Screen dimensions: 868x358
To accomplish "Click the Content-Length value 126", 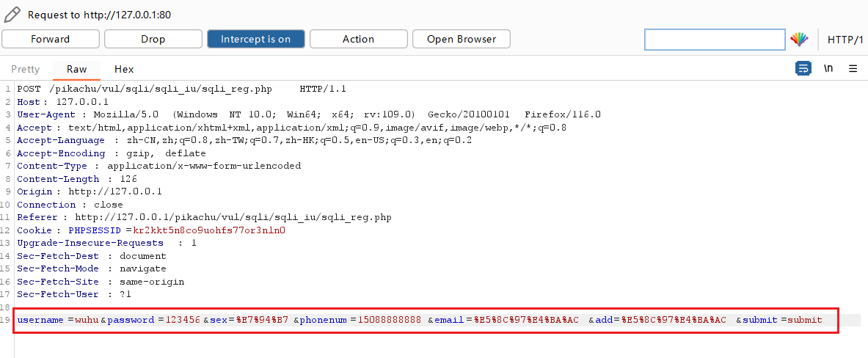I will pyautogui.click(x=128, y=179).
